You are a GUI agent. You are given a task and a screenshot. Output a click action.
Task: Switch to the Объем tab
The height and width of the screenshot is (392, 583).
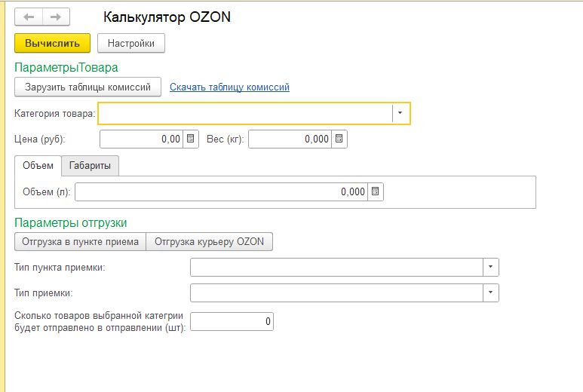(x=38, y=166)
